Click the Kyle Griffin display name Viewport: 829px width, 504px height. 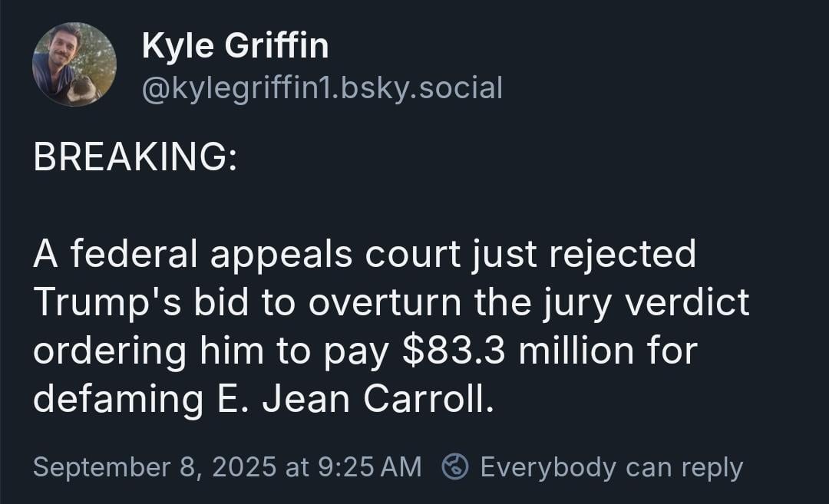pos(236,45)
